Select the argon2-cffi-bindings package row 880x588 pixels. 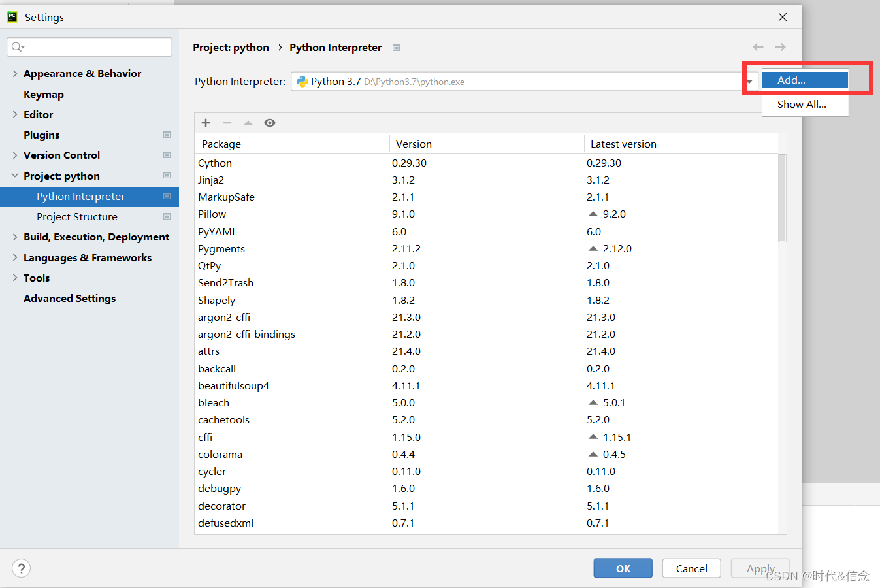(487, 334)
